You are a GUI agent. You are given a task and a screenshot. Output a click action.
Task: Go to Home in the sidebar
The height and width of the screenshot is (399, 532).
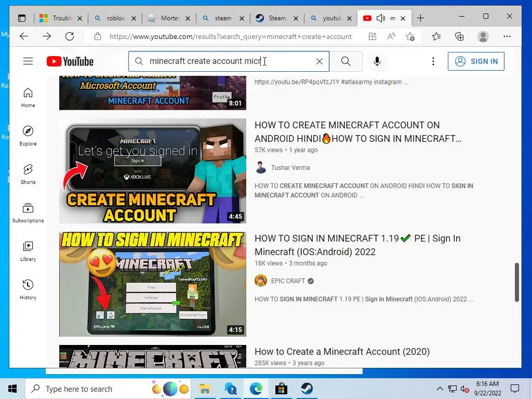coord(28,98)
